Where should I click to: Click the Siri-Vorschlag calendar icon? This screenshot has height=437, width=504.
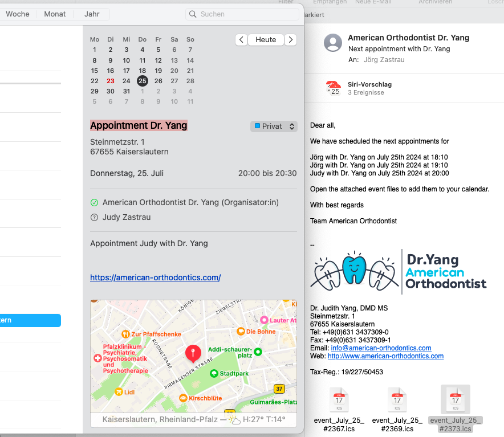pos(334,88)
